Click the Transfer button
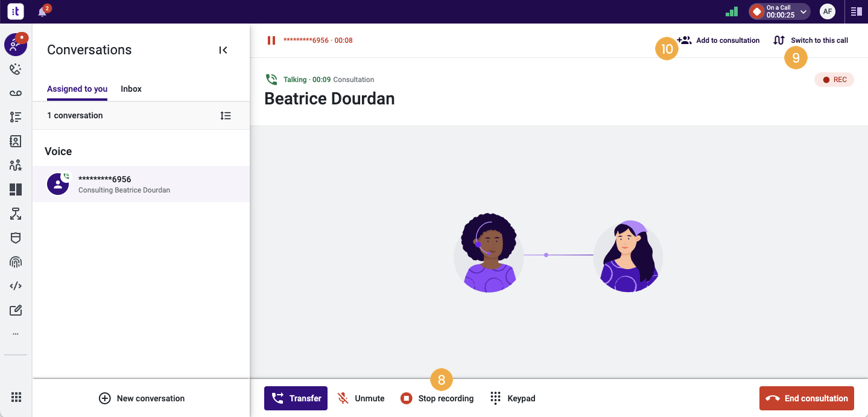 [x=296, y=398]
